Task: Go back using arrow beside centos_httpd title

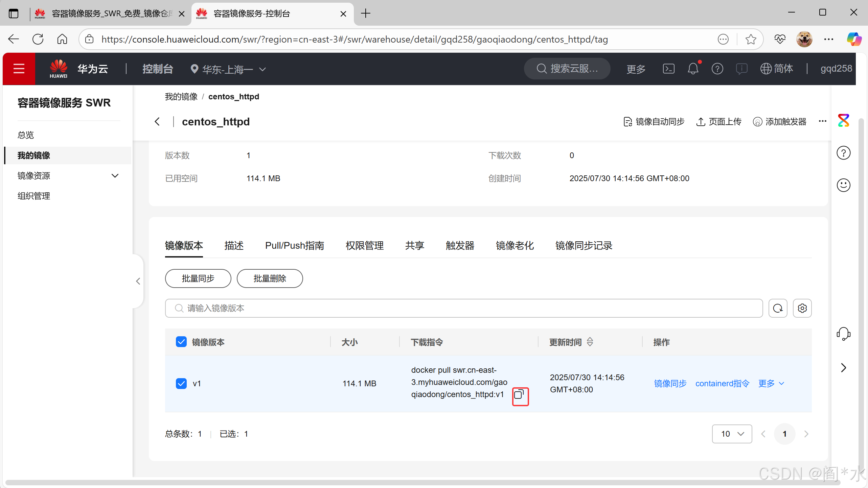Action: 157,122
